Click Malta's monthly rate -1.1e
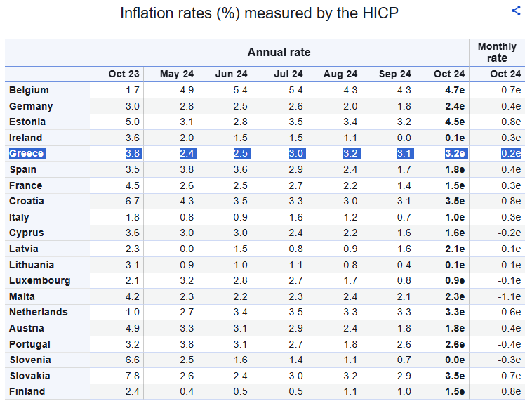The width and height of the screenshot is (532, 406). [508, 296]
